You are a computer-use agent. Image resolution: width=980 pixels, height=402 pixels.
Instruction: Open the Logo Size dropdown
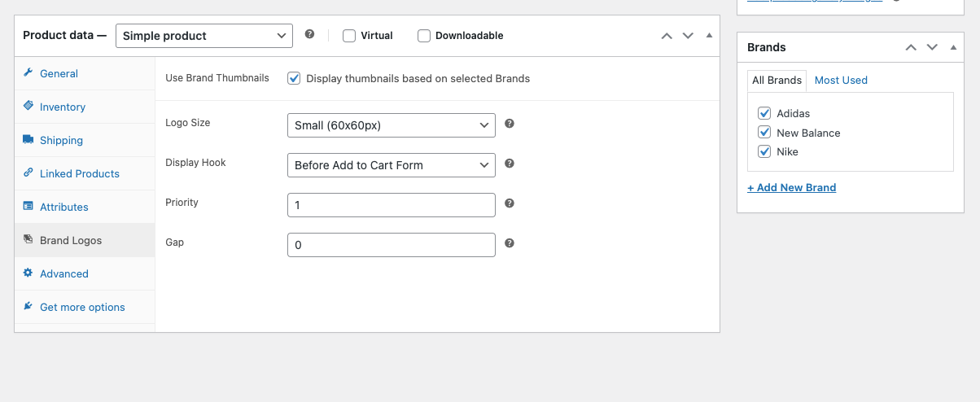[x=391, y=125]
